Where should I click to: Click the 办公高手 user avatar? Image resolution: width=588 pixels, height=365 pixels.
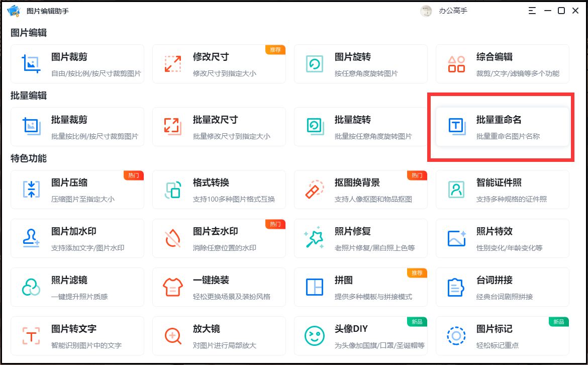click(426, 11)
